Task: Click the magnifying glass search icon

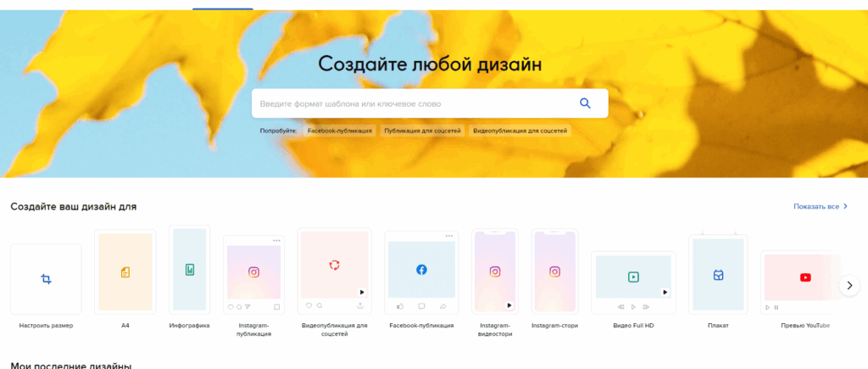Action: click(585, 103)
